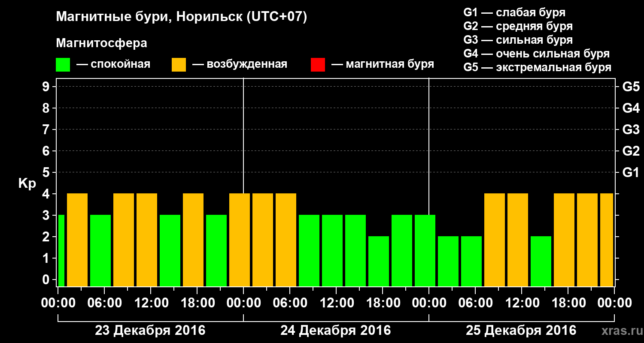The width and height of the screenshot is (644, 343).
Task: Click the 'G2 — средняя буря' legend line
Action: tap(518, 26)
